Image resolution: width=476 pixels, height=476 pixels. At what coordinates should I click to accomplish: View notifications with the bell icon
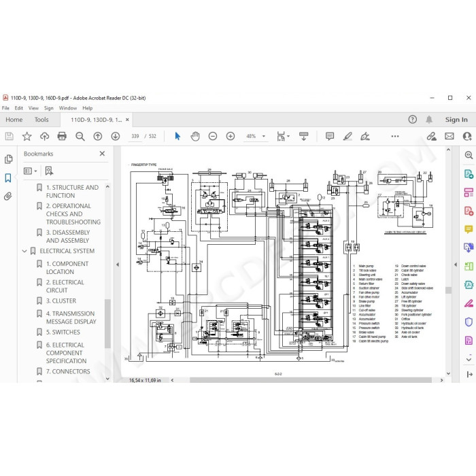pos(429,119)
